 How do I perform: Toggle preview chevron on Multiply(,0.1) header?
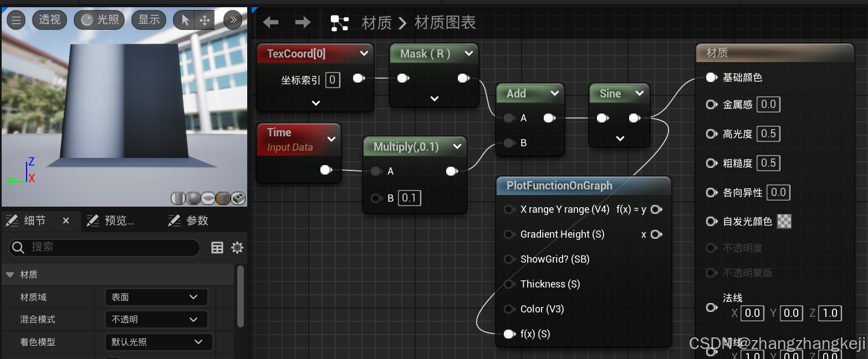pyautogui.click(x=457, y=147)
